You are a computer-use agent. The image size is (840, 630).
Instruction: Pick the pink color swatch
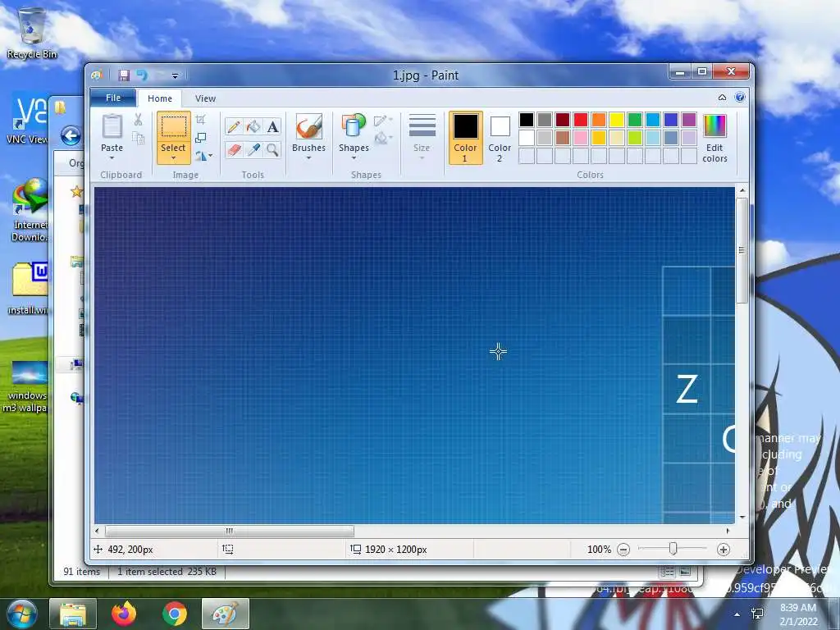[581, 138]
